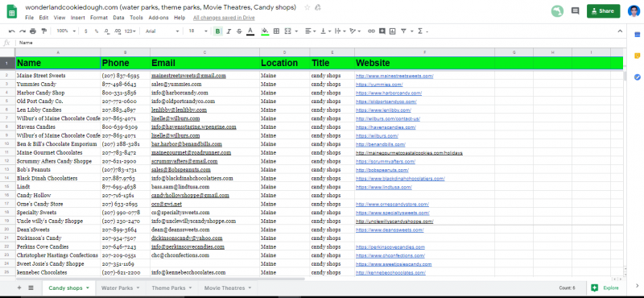Click the Explore button
Screen dimensions: 644x298
click(x=605, y=288)
